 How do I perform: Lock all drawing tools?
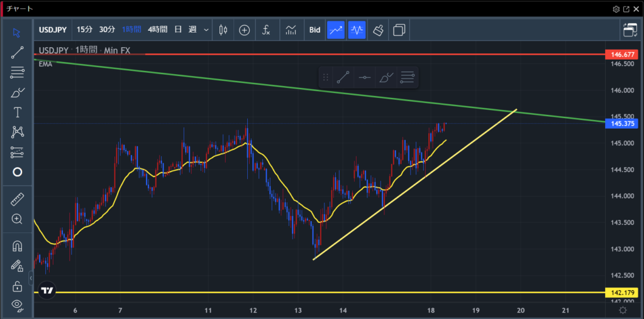point(17,286)
